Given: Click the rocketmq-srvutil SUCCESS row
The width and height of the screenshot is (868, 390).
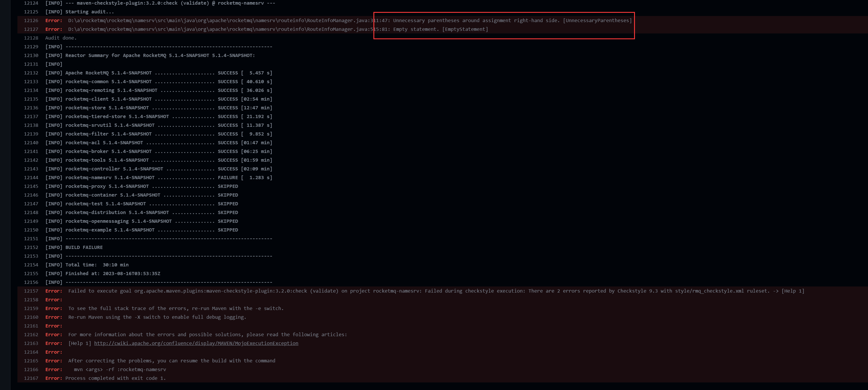Looking at the screenshot, I should (x=159, y=125).
